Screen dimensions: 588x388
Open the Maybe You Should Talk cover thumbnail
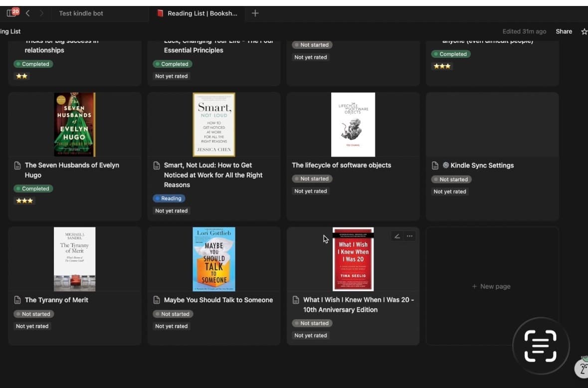click(x=213, y=259)
